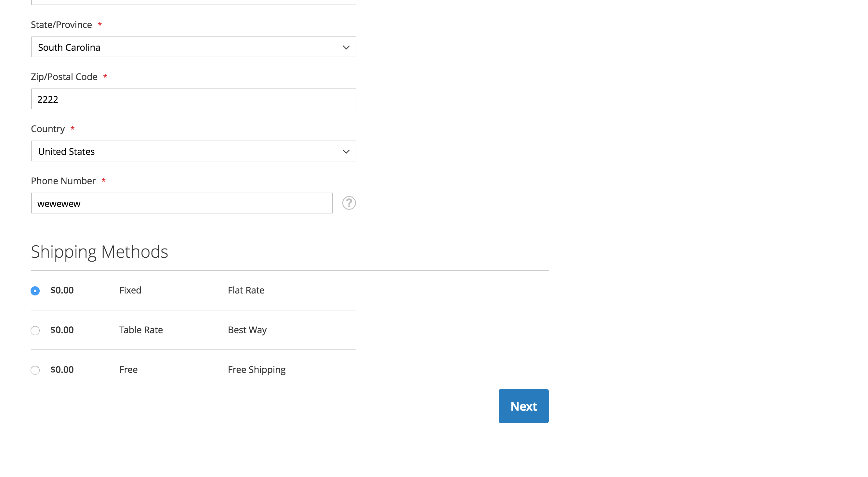Click the "Phone Number" field label
The height and width of the screenshot is (477, 868).
coord(63,181)
